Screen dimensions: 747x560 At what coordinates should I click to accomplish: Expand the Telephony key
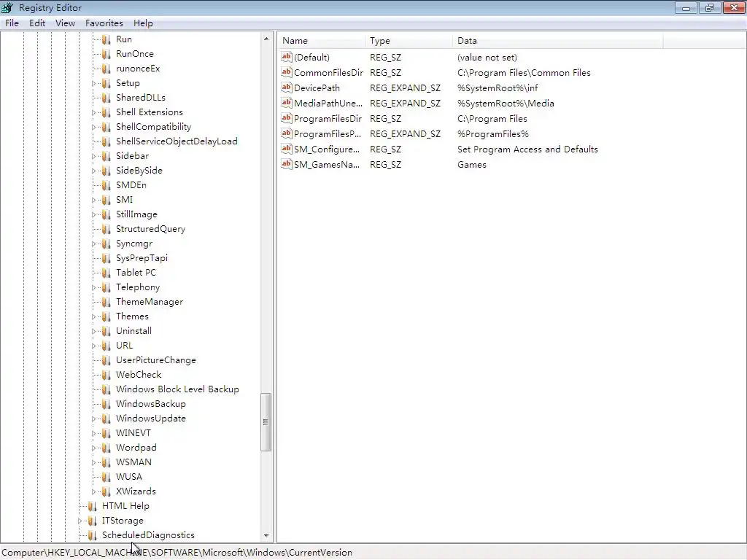[x=93, y=287]
